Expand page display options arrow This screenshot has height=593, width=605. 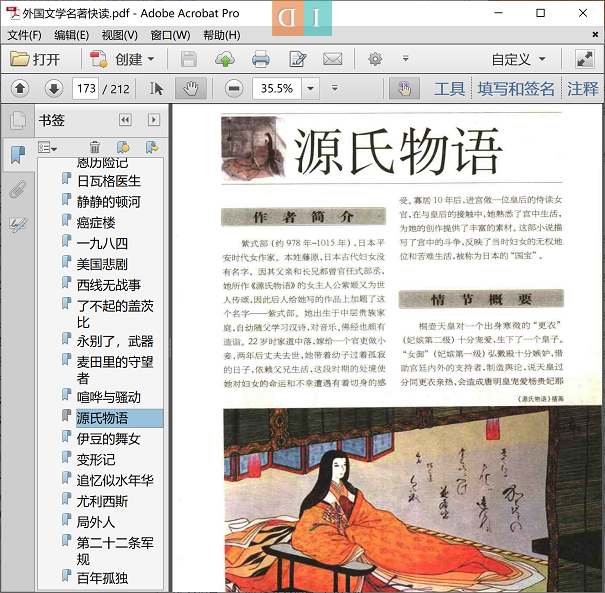pyautogui.click(x=335, y=88)
